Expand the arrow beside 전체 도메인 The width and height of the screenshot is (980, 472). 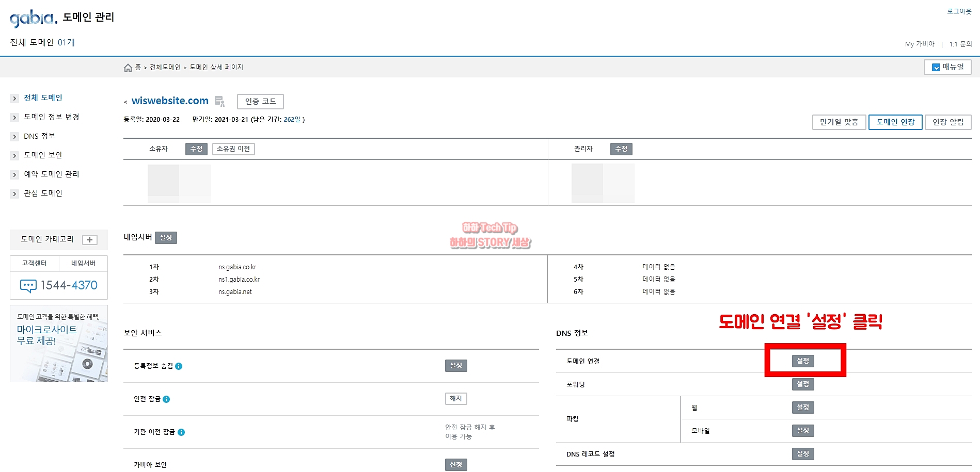coord(14,99)
